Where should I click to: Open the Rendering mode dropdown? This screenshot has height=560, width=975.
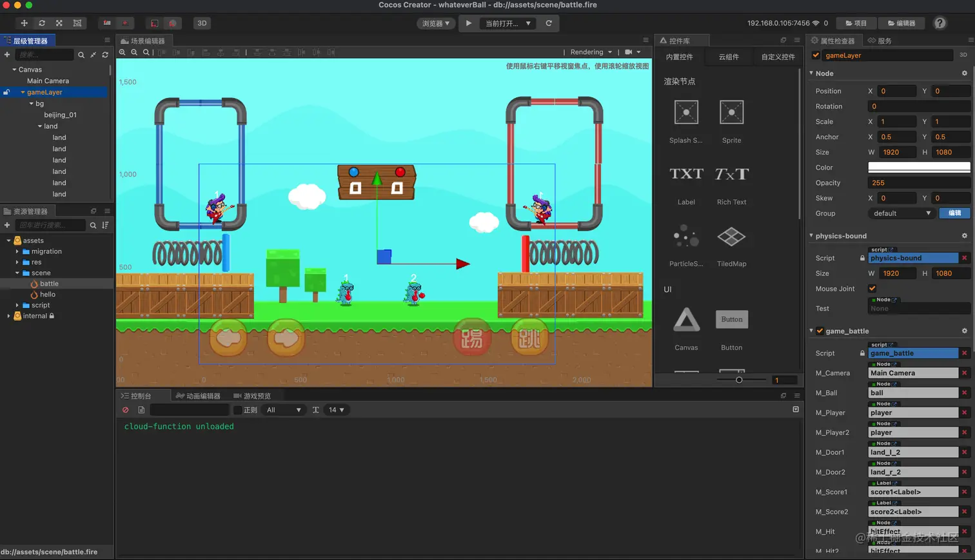(x=591, y=52)
